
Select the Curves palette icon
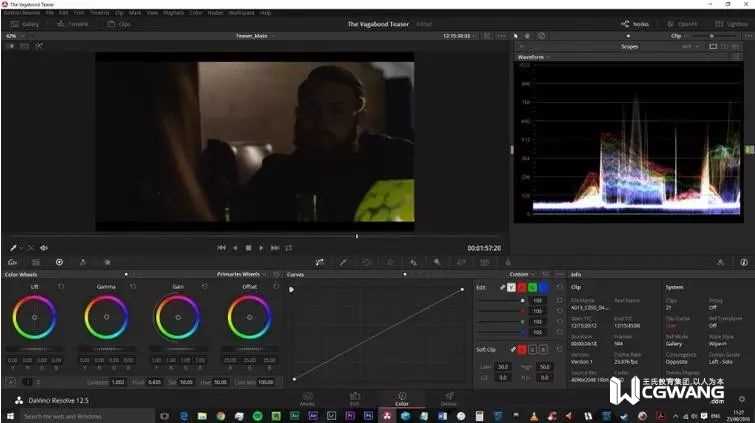click(x=319, y=262)
